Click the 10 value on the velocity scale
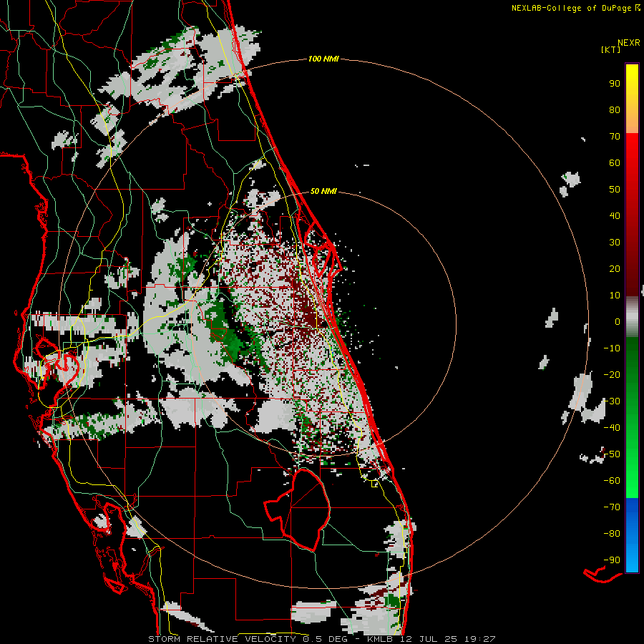Screen dimensions: 644x644 coord(615,296)
